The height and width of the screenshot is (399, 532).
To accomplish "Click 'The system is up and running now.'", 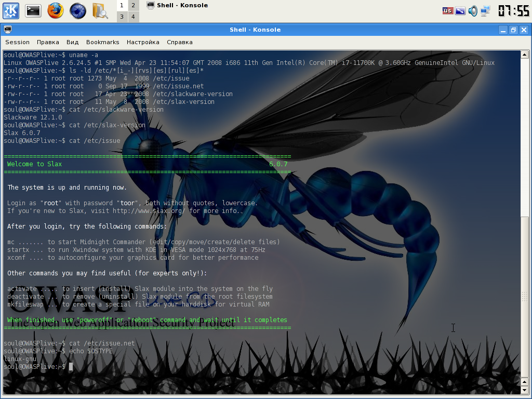I will (67, 188).
